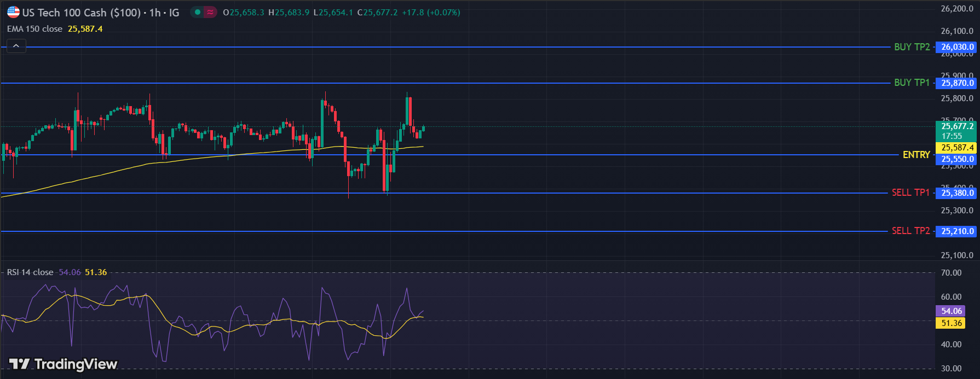
Task: Click the yellow RSI-MA 51.36 axis label
Action: [x=951, y=323]
